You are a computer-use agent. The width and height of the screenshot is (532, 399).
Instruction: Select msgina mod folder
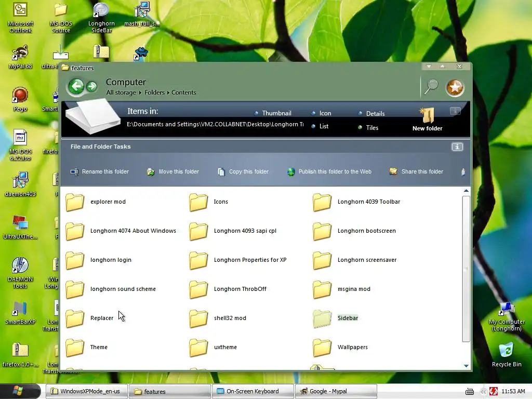tap(341, 289)
